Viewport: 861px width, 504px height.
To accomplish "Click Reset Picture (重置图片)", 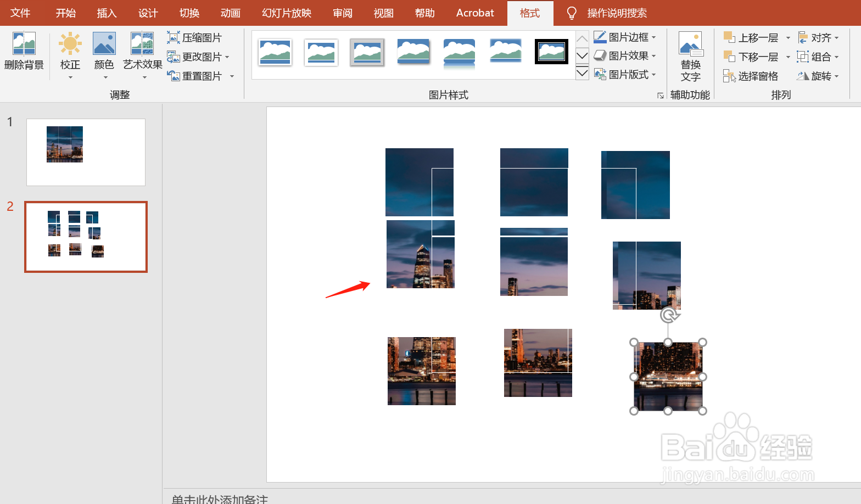I will pos(194,76).
